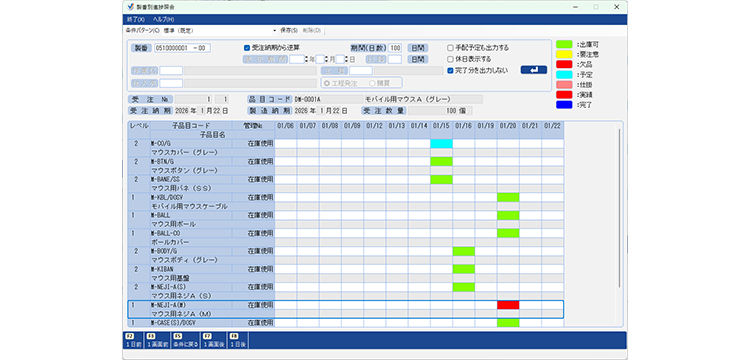Viewport: 750px width, 360px height.
Task: Click the green 出庫可 legend swatch
Action: coord(564,44)
